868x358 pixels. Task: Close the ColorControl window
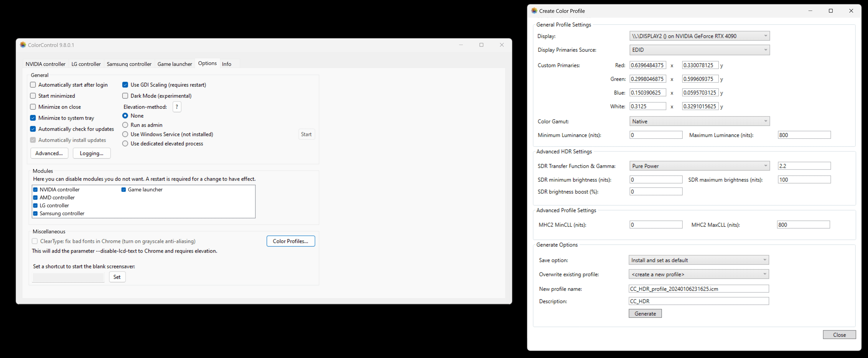[502, 45]
